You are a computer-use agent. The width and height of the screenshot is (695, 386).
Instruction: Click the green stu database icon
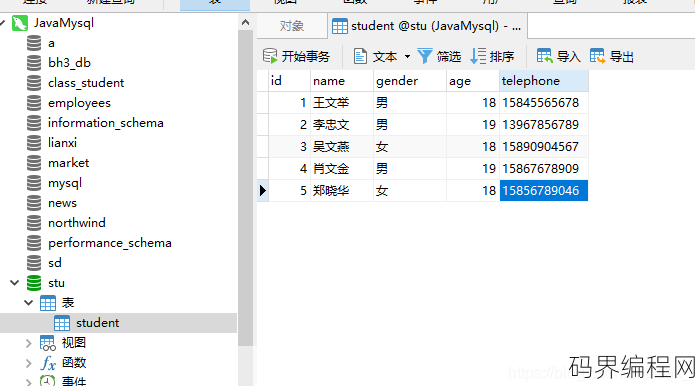34,283
